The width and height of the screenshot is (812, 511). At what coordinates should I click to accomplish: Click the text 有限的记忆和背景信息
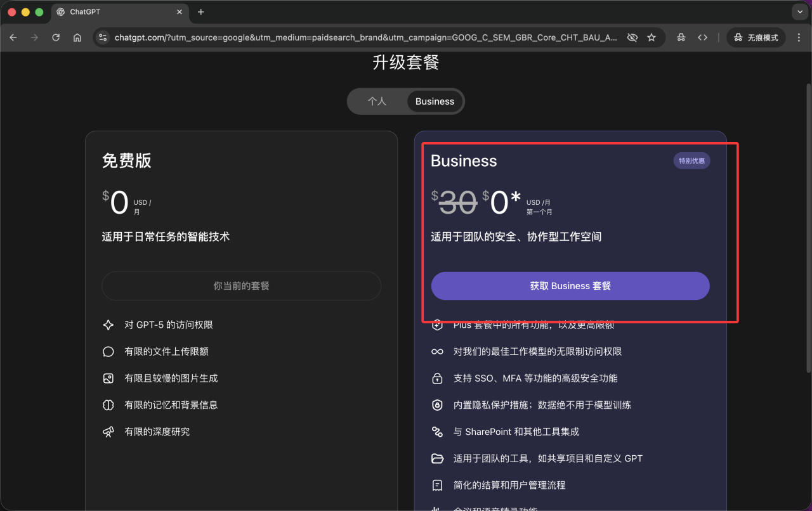pyautogui.click(x=171, y=405)
